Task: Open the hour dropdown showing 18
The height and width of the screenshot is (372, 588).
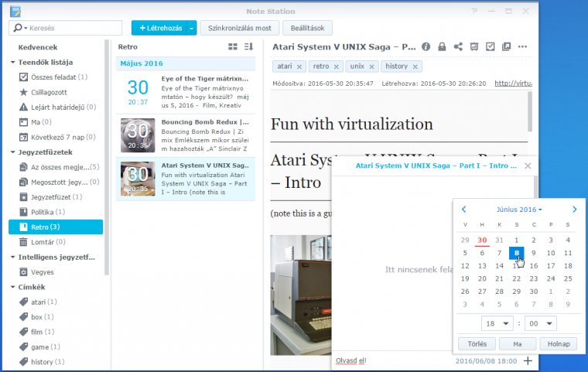Action: pos(497,323)
